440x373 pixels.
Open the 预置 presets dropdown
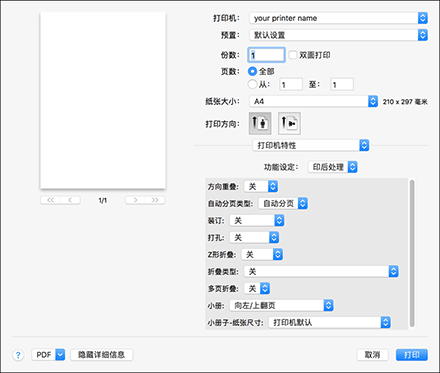tap(338, 35)
